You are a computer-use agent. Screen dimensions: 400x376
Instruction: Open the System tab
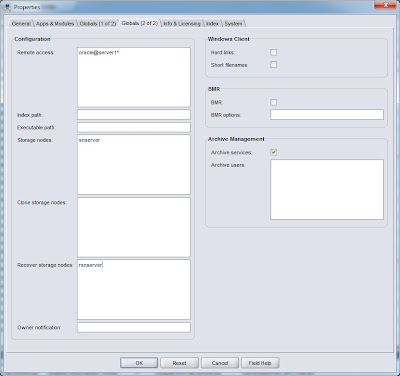[233, 24]
